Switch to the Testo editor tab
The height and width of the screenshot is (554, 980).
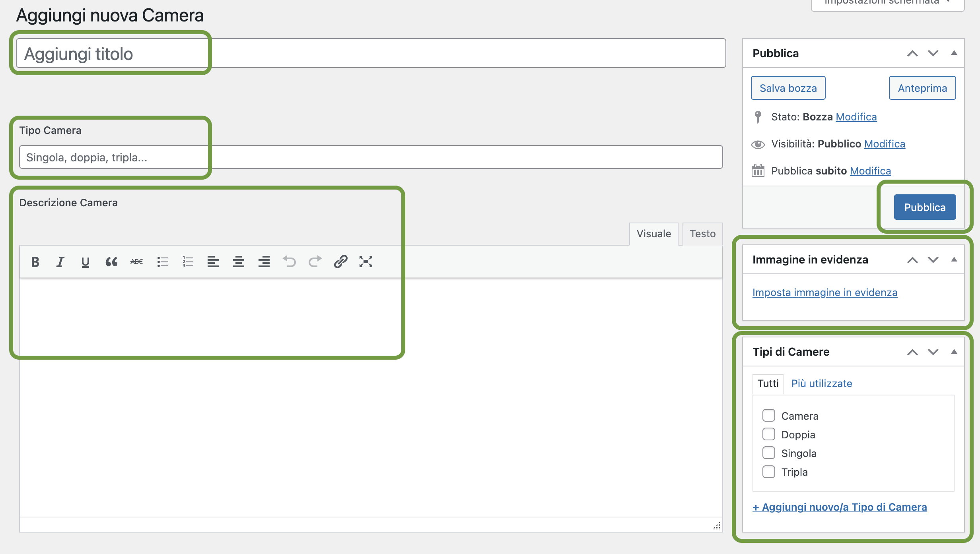pos(703,234)
